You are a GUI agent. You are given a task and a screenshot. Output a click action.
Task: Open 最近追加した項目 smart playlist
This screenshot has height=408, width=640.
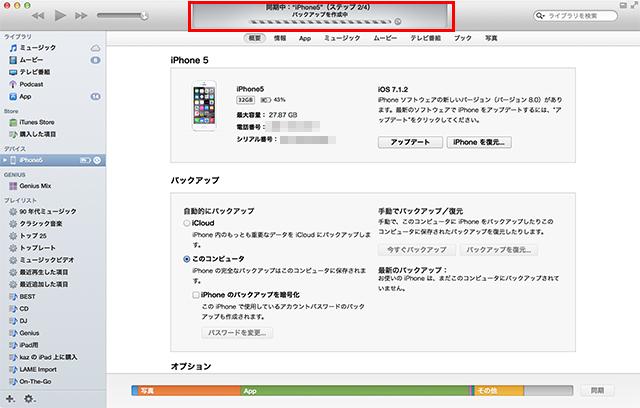(x=39, y=284)
